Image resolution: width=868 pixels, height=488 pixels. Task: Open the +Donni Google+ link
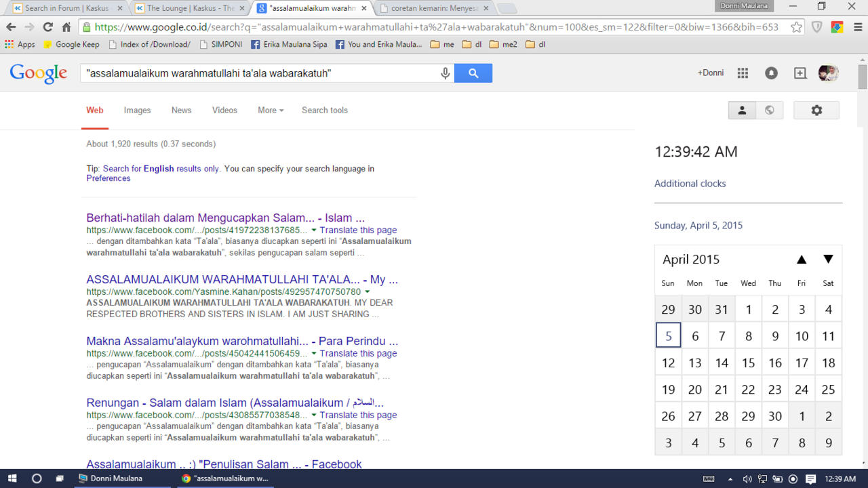[711, 73]
